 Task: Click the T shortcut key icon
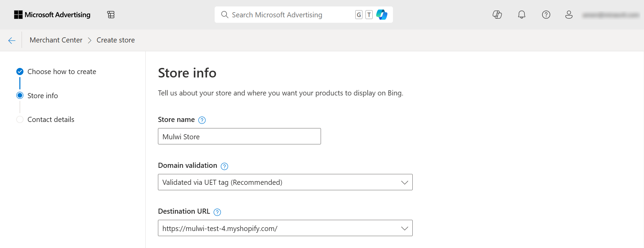(x=369, y=15)
